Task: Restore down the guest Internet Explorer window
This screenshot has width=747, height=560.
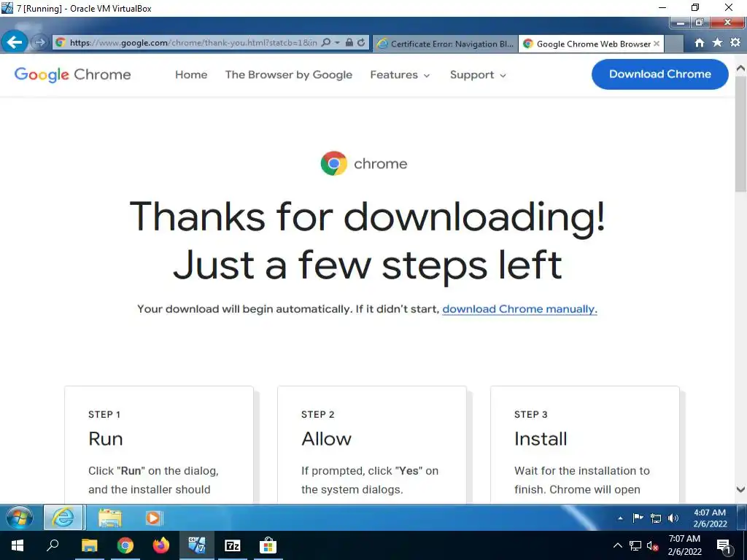Action: tap(700, 23)
